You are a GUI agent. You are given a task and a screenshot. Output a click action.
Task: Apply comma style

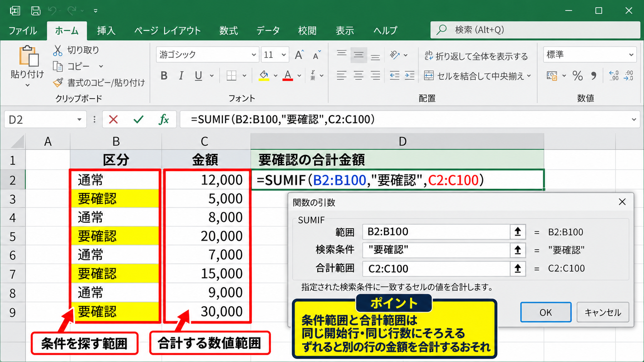pyautogui.click(x=594, y=76)
